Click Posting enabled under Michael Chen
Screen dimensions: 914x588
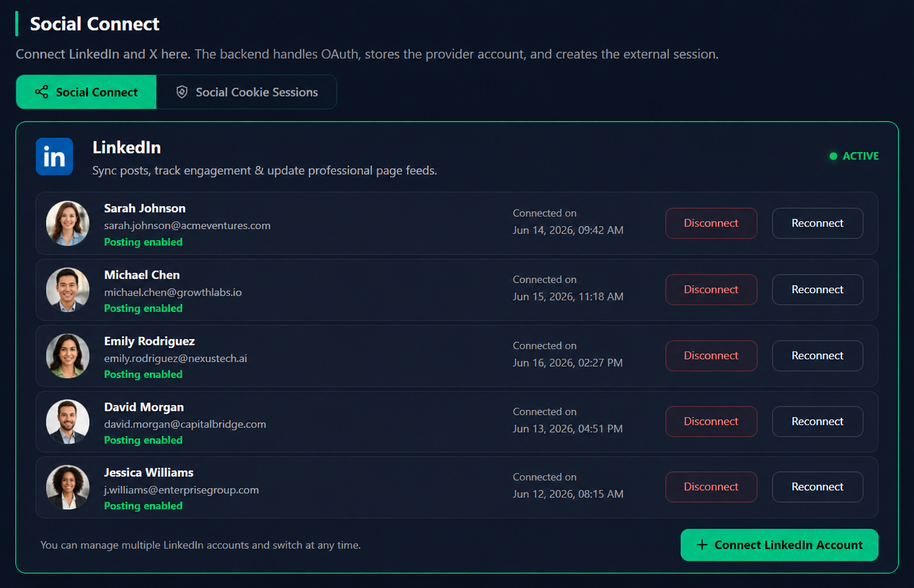point(143,308)
